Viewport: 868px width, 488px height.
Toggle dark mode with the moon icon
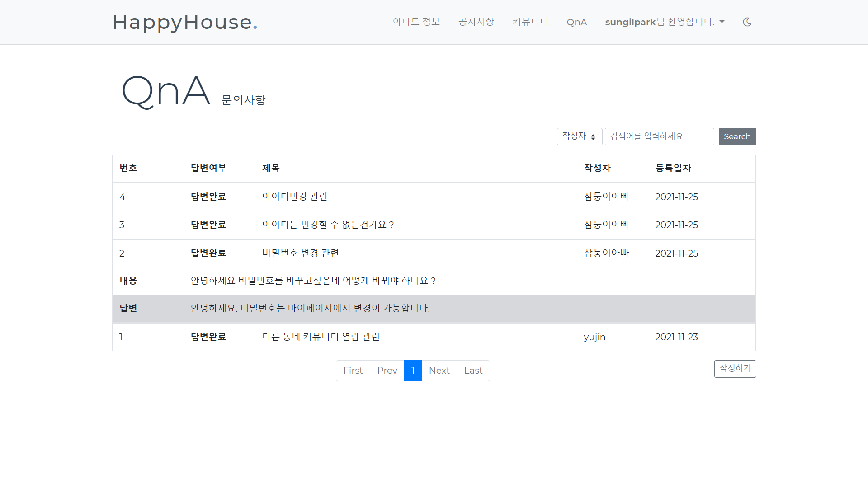click(x=747, y=22)
